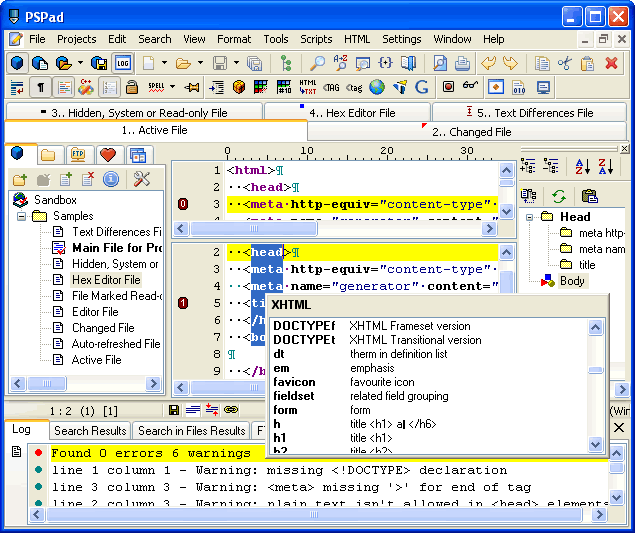Click the Redo arrow icon

[510, 63]
